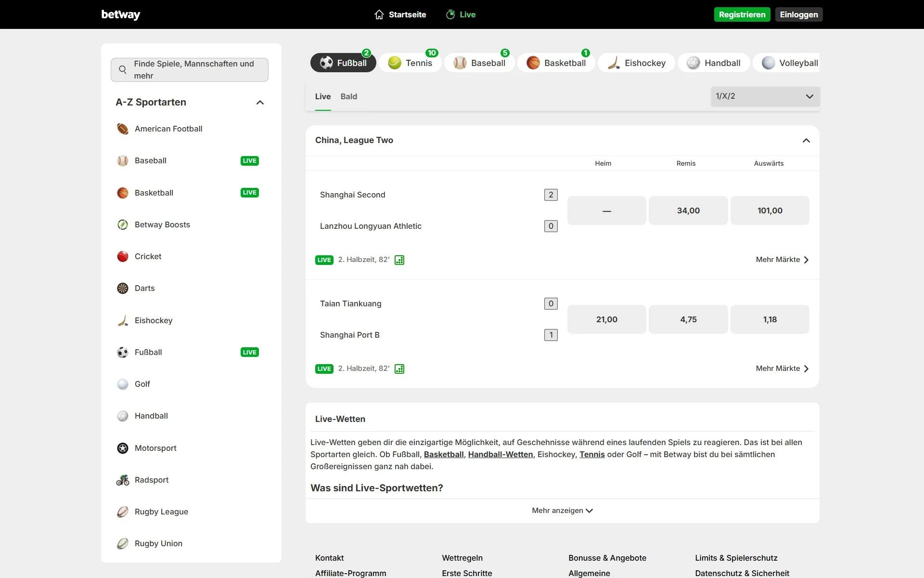Switch to the Bald tab
Viewport: 924px width, 578px height.
(349, 96)
